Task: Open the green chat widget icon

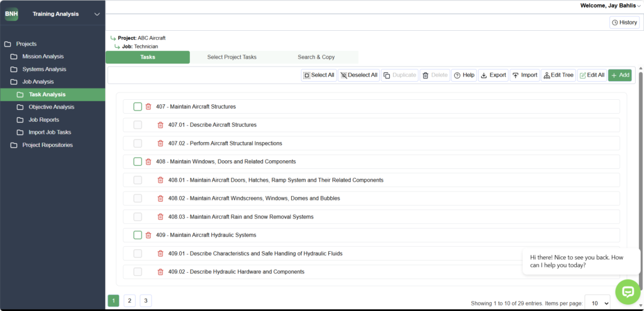Action: pyautogui.click(x=627, y=292)
